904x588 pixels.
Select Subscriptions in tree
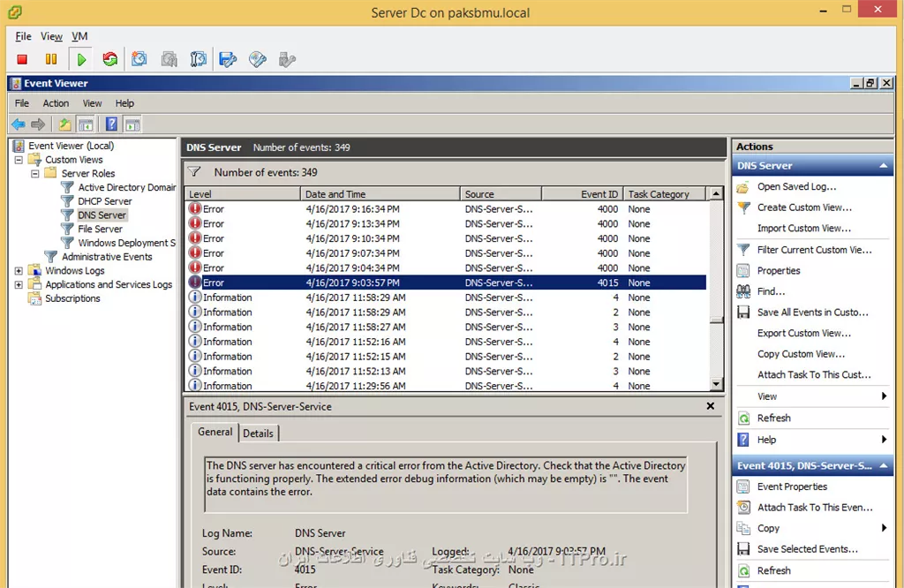72,298
